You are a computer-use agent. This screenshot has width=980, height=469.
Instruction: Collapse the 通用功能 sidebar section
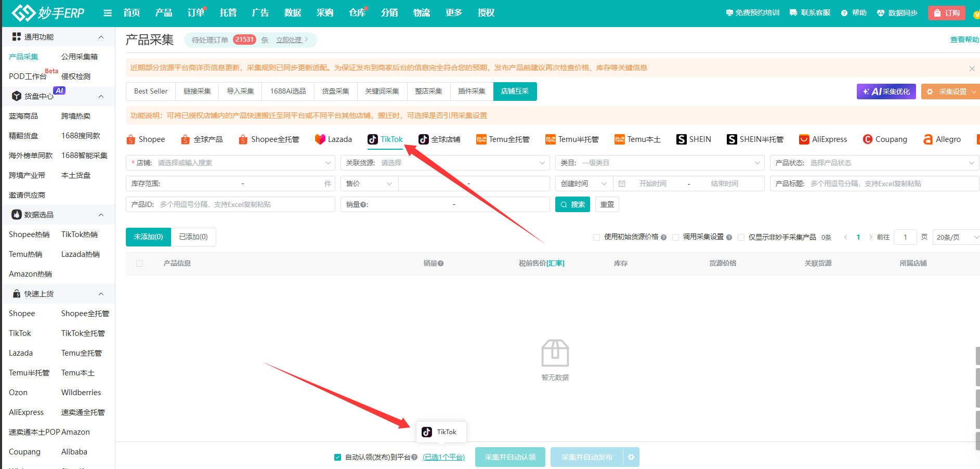coord(101,37)
